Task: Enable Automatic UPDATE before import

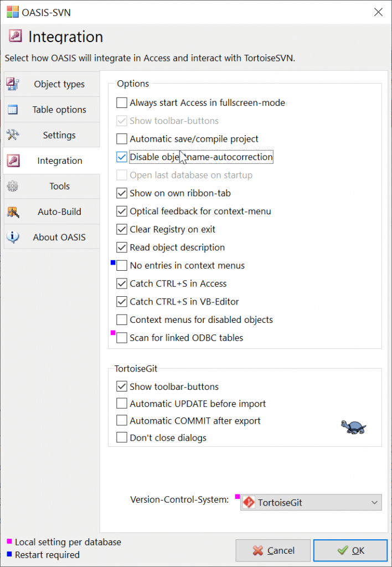Action: (x=121, y=404)
